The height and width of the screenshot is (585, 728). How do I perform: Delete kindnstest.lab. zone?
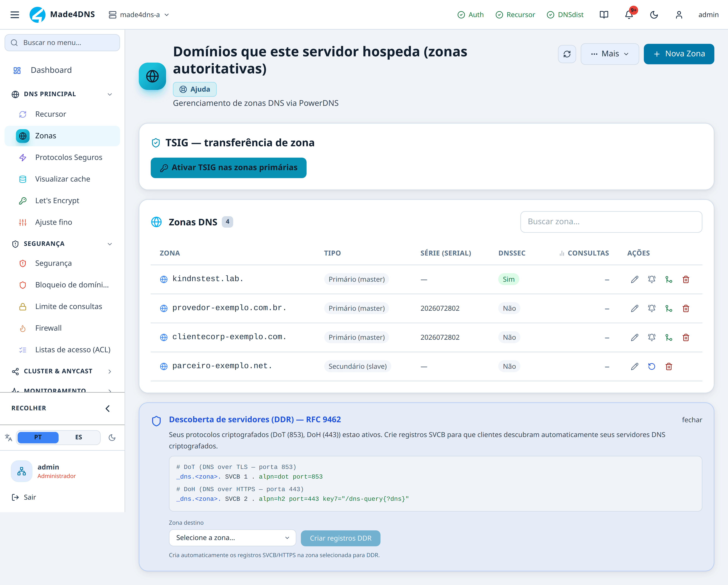686,279
